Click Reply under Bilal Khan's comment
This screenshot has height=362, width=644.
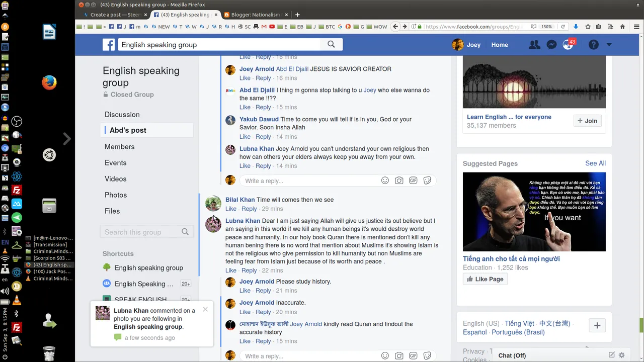[249, 209]
